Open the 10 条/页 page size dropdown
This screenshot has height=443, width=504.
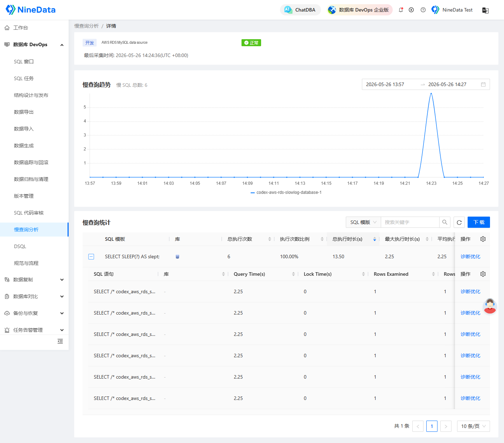(x=474, y=426)
